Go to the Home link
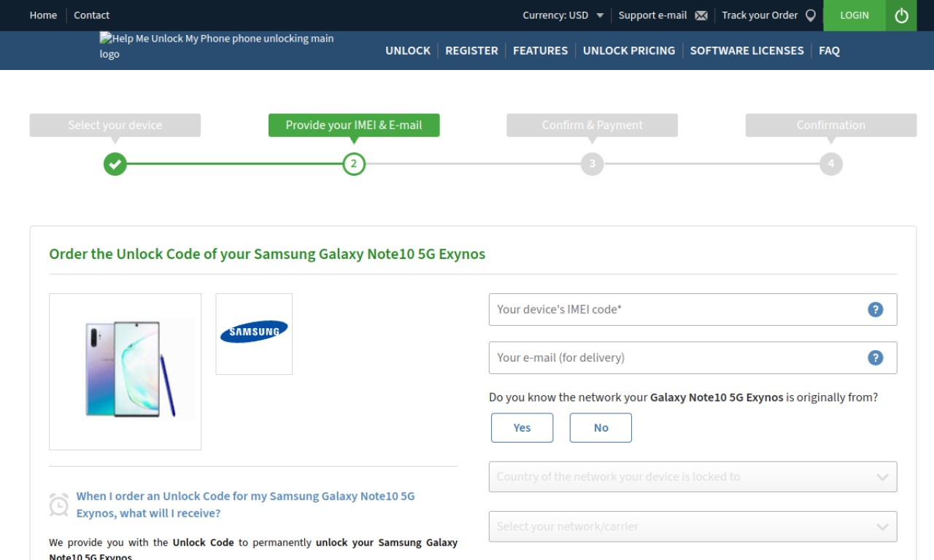Screen dimensions: 934x560 click(x=43, y=15)
